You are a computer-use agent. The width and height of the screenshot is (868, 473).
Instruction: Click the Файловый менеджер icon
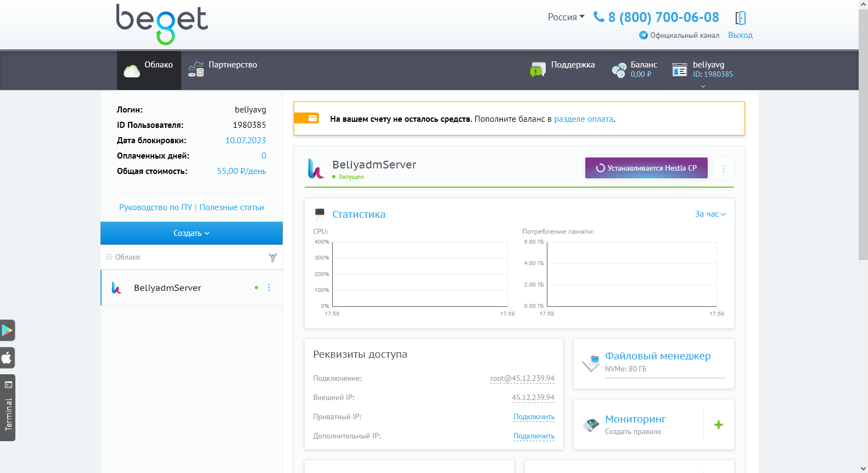pos(591,363)
